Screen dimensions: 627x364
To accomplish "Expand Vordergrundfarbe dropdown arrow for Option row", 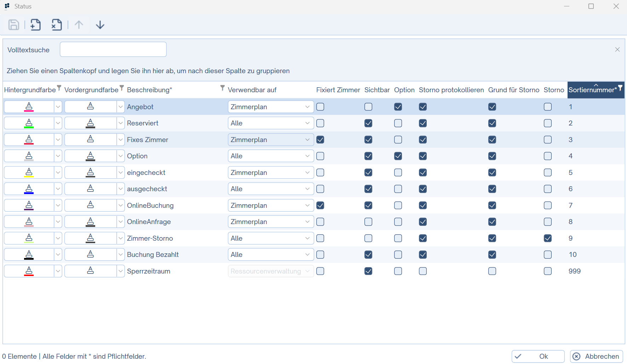I will pyautogui.click(x=120, y=156).
